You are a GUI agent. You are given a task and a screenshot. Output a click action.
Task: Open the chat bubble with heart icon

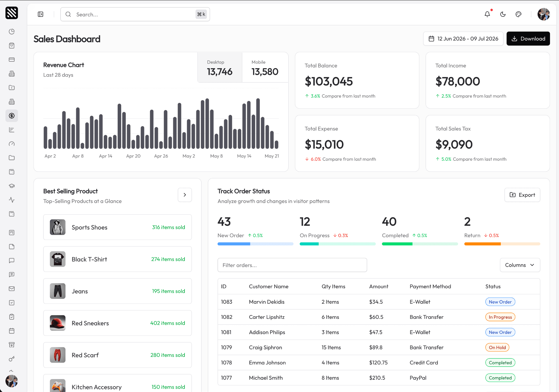click(12, 275)
